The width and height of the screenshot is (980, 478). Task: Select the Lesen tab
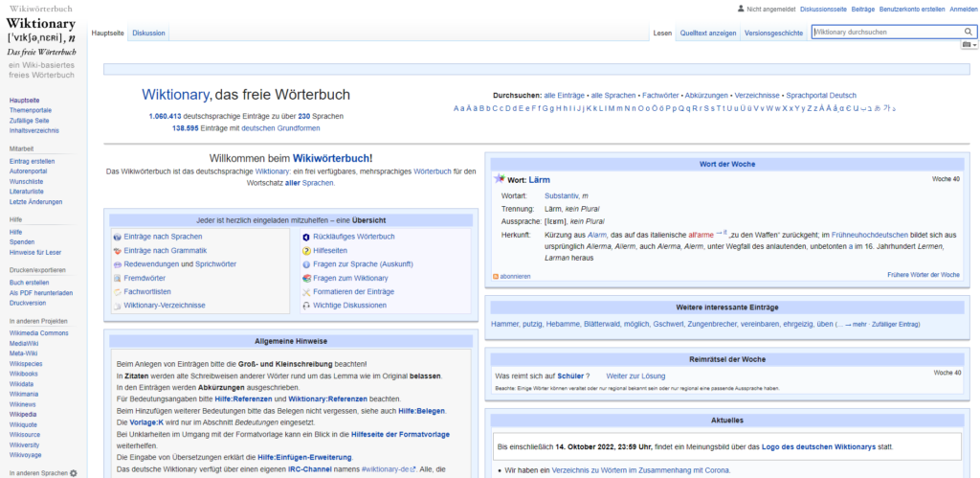[x=662, y=34]
